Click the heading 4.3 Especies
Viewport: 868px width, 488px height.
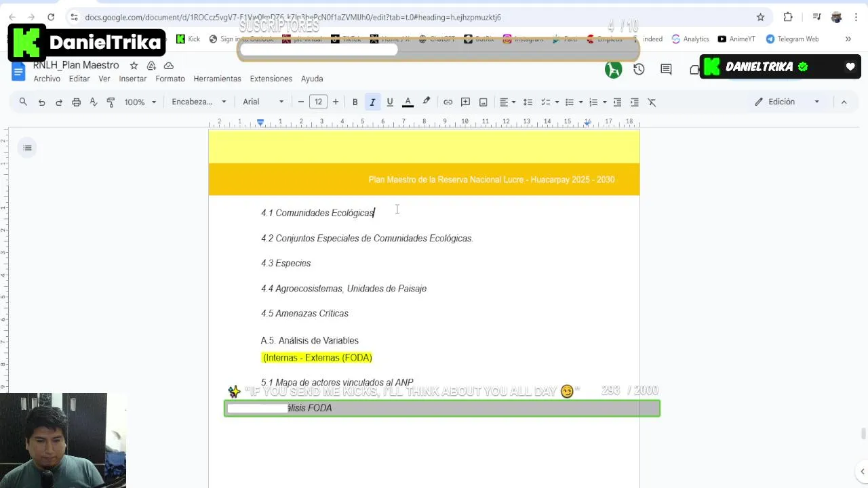tap(285, 263)
